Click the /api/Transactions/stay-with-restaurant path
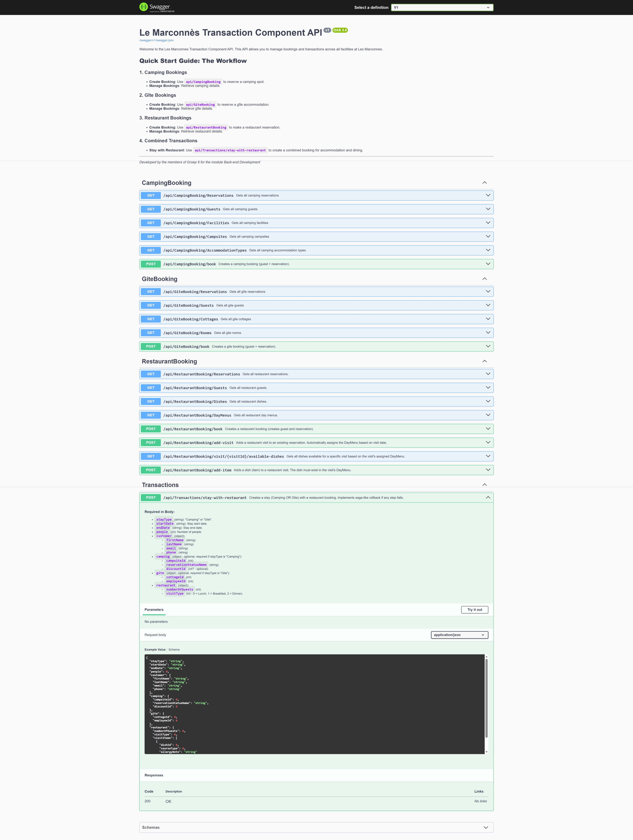The height and width of the screenshot is (840, 633). click(x=205, y=498)
